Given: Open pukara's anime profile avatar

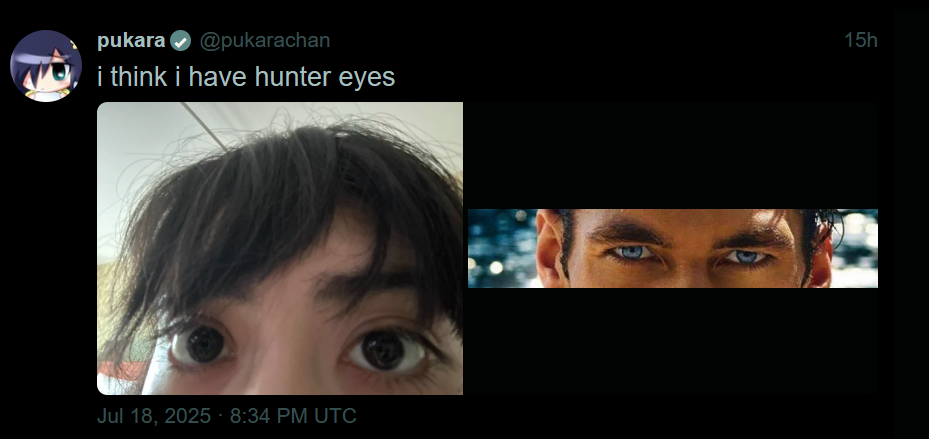Looking at the screenshot, I should pyautogui.click(x=46, y=66).
